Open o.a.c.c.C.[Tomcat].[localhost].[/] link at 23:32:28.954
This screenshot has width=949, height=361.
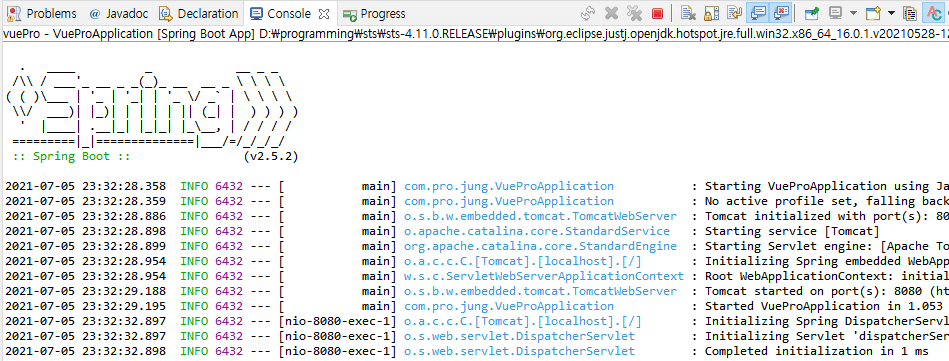[x=523, y=261]
